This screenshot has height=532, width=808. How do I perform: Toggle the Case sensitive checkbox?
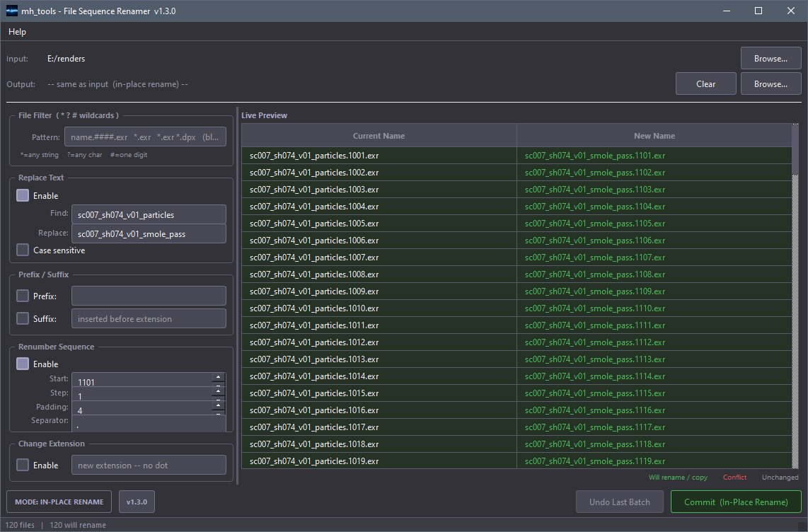pyautogui.click(x=23, y=250)
